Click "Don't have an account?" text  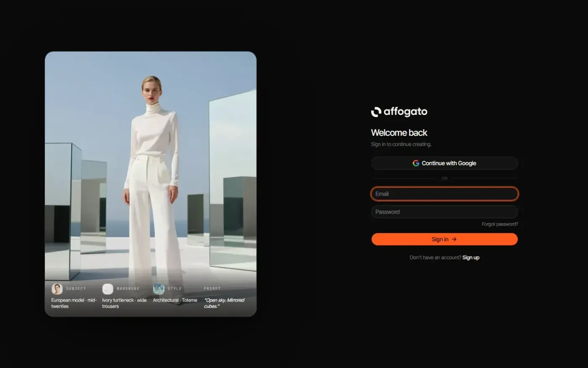tap(436, 257)
